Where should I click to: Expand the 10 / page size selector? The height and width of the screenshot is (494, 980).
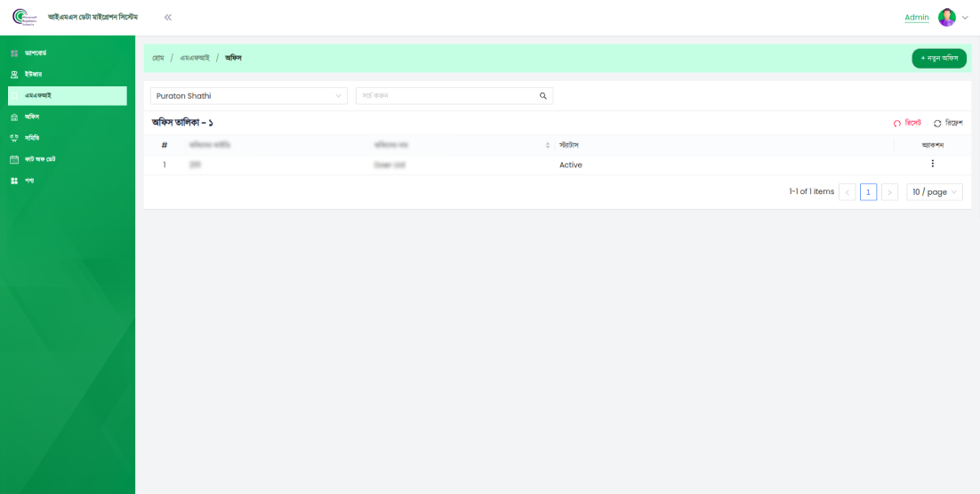pos(934,191)
